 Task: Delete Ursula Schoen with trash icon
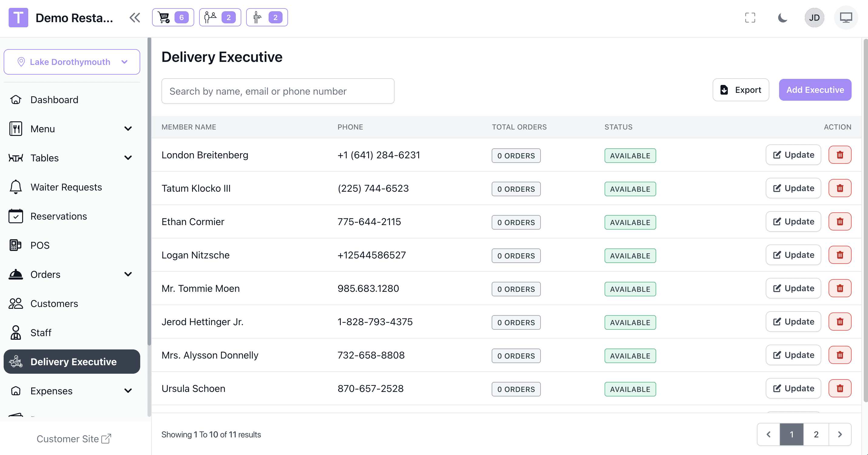840,388
